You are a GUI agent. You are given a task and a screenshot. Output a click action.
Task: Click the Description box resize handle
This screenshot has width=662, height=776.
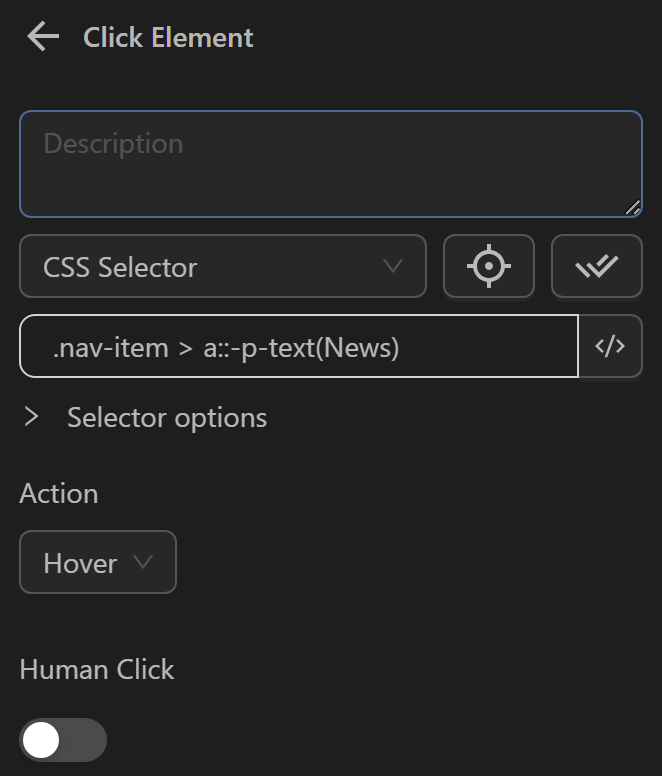pos(632,207)
